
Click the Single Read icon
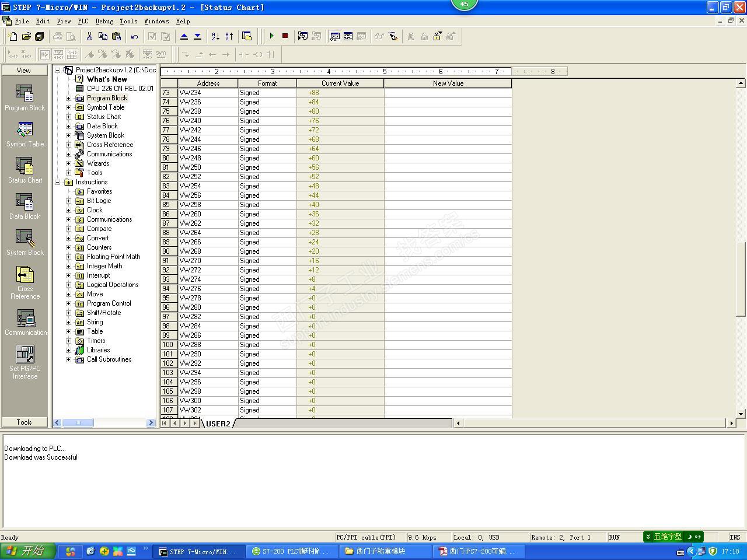tap(379, 36)
